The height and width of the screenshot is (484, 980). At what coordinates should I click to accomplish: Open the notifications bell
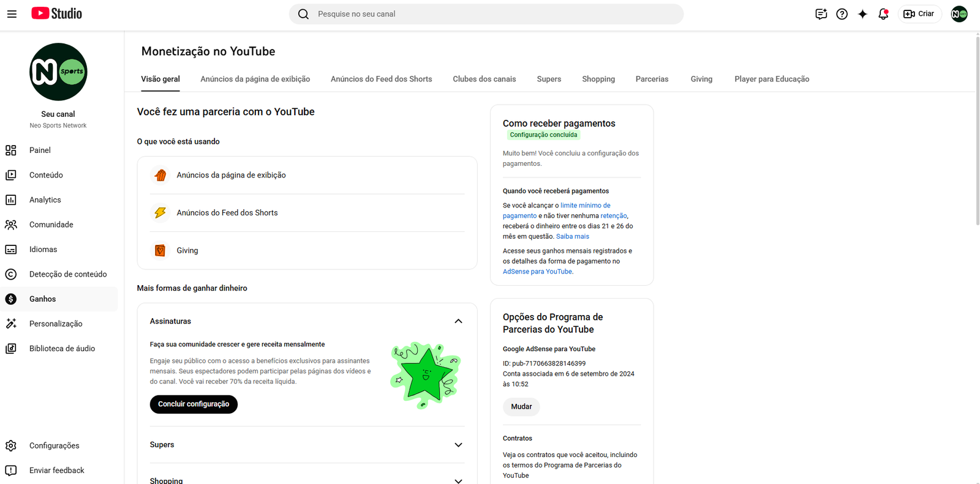pos(883,14)
